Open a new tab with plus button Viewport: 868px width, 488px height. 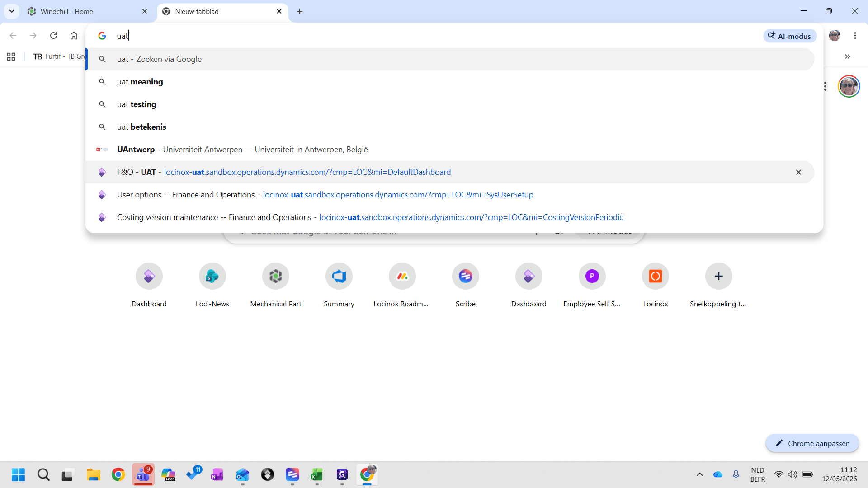click(300, 11)
